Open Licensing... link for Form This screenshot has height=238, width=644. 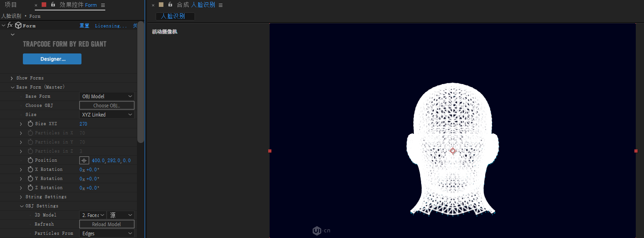tap(111, 26)
